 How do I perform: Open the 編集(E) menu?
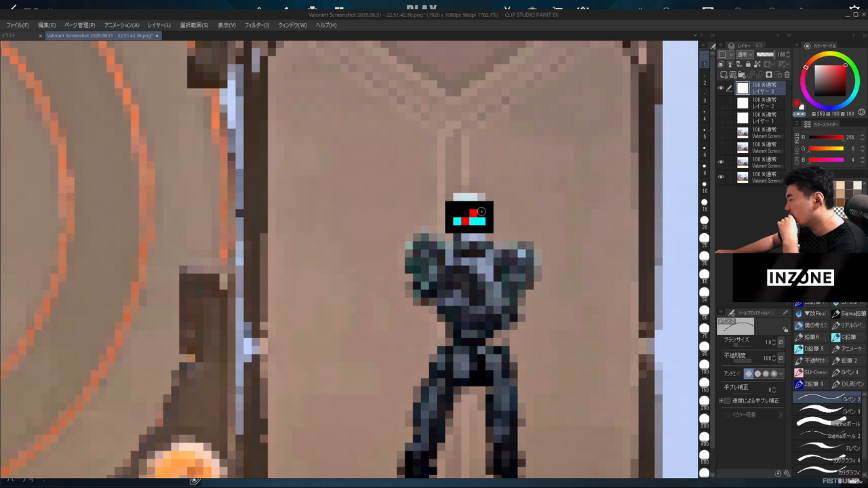(x=47, y=25)
